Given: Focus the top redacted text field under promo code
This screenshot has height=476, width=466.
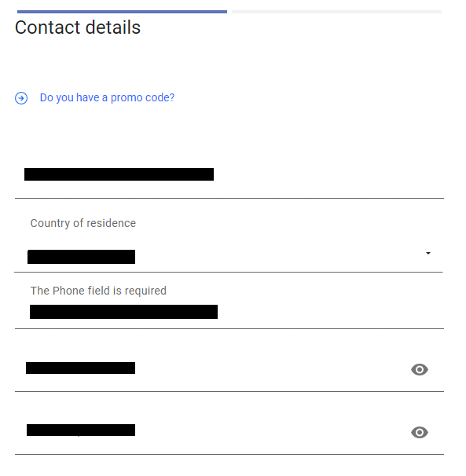Looking at the screenshot, I should 229,174.
